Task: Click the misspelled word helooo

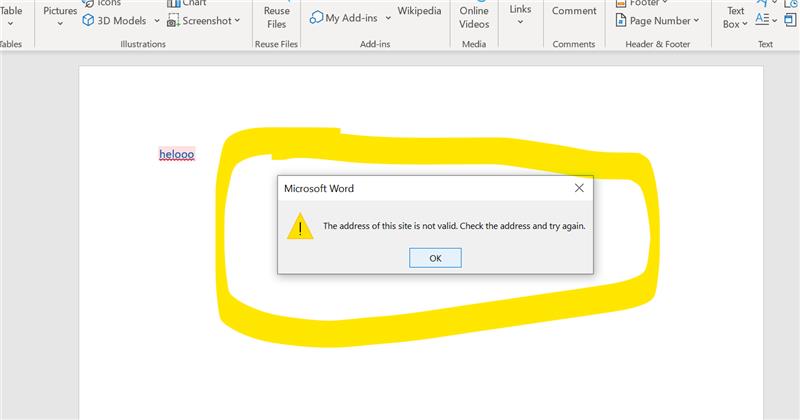Action: [x=177, y=154]
